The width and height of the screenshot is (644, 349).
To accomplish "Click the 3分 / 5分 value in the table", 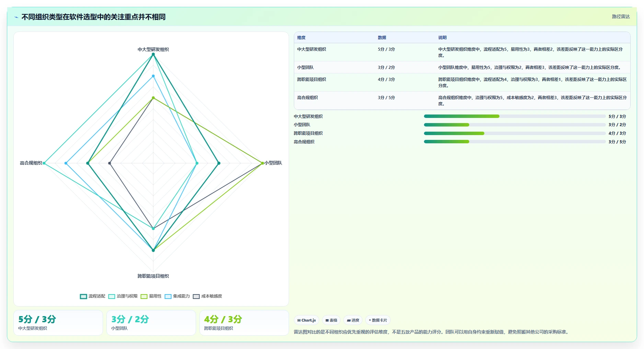I will point(387,98).
